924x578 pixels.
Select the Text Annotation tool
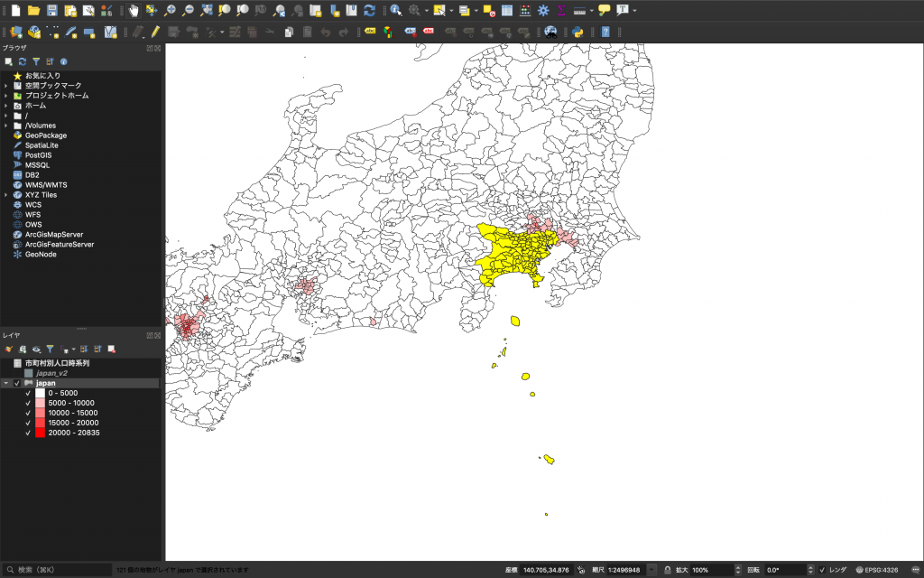point(623,10)
